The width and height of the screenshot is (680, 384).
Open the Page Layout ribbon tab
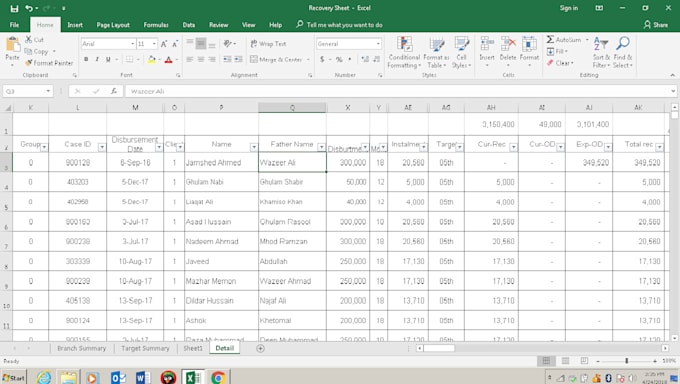click(x=113, y=25)
